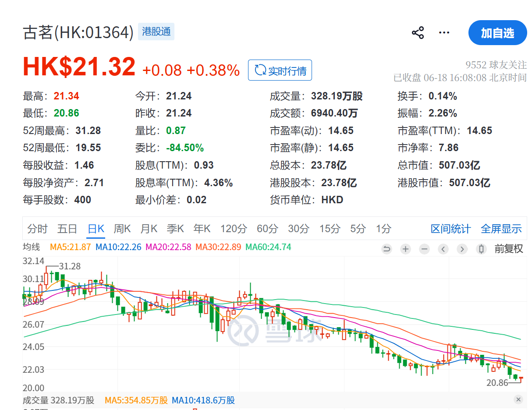Switch to the 120分 interval tab
Image resolution: width=532 pixels, height=410 pixels.
click(234, 229)
